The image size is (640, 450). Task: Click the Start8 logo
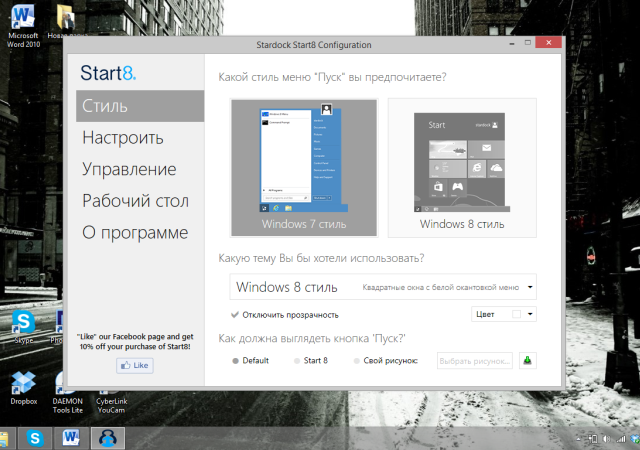(x=108, y=73)
